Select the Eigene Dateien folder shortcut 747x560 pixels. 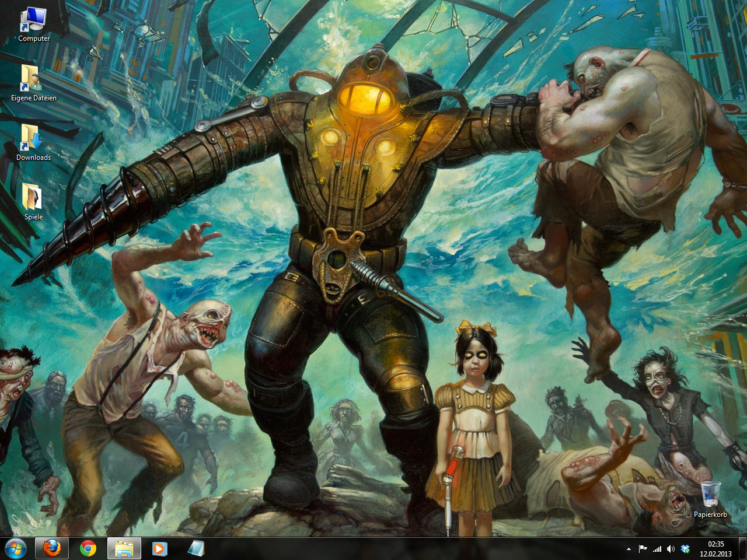[x=33, y=79]
